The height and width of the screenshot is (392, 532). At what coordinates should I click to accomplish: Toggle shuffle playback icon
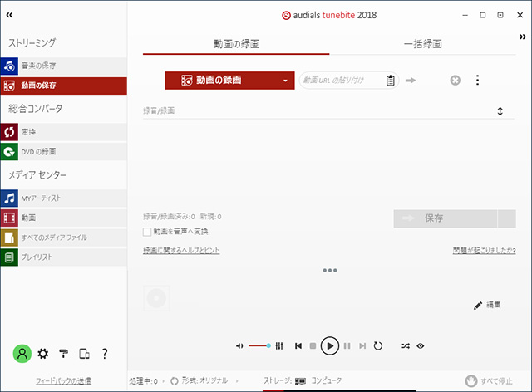[x=406, y=345]
